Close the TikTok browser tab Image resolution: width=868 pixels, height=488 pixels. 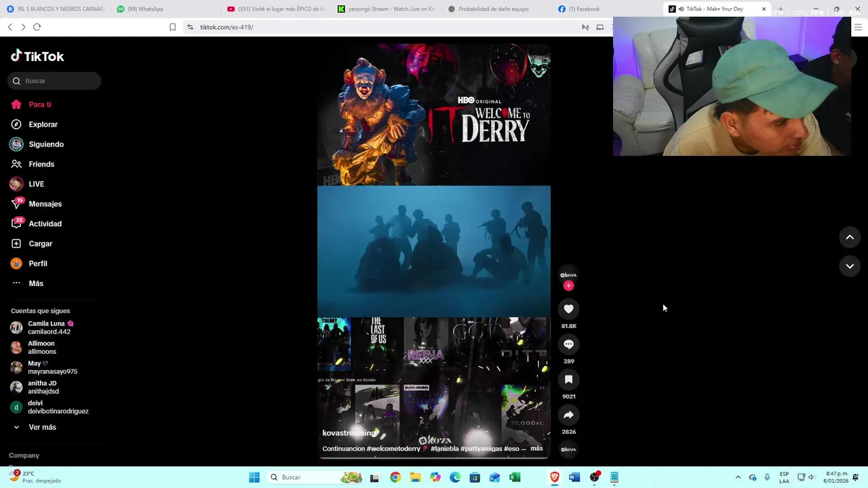[764, 9]
